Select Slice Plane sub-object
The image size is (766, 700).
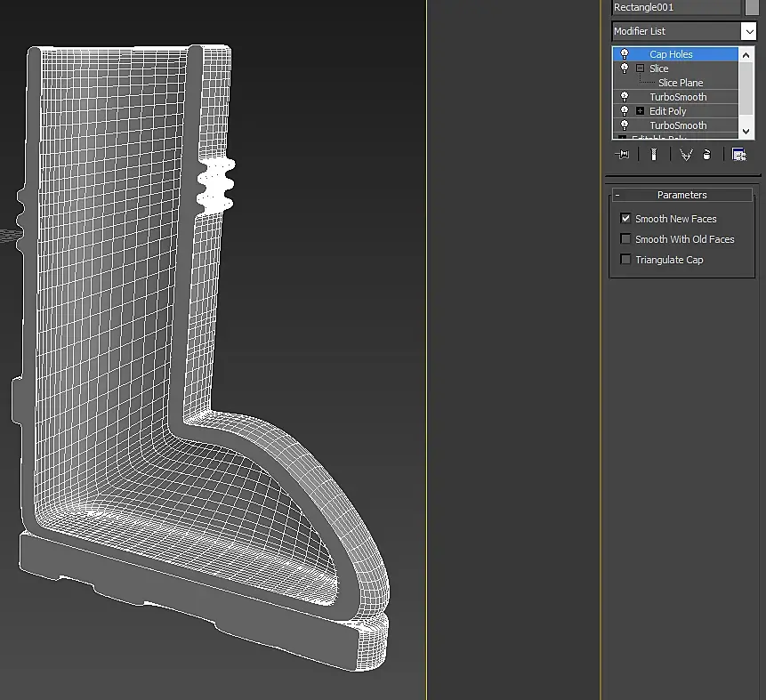point(680,83)
